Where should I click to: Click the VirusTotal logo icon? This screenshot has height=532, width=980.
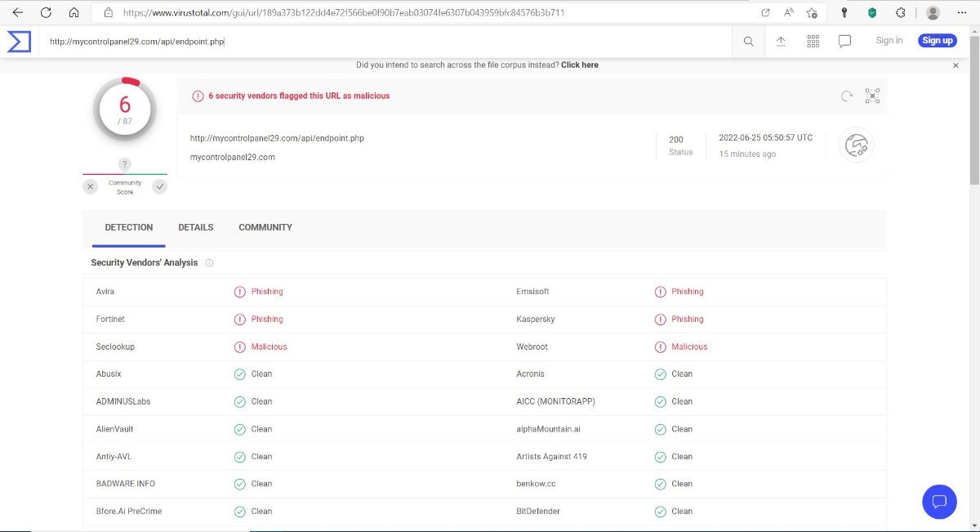pos(20,41)
